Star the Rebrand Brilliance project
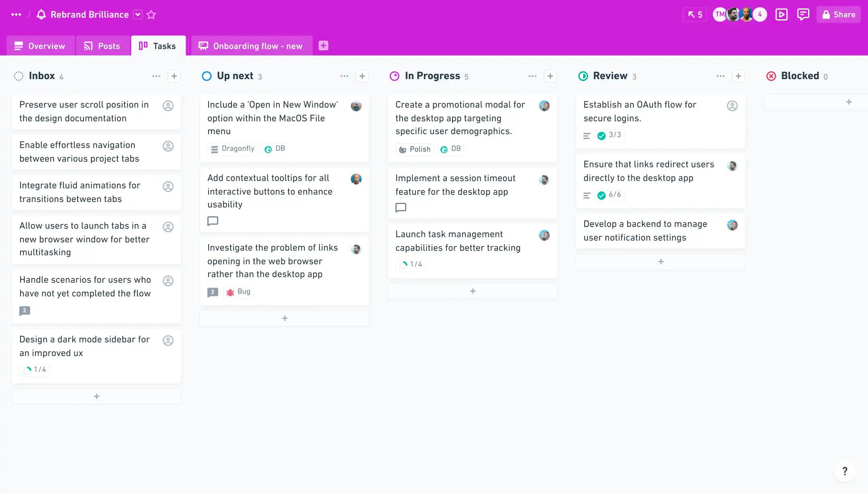 click(151, 15)
